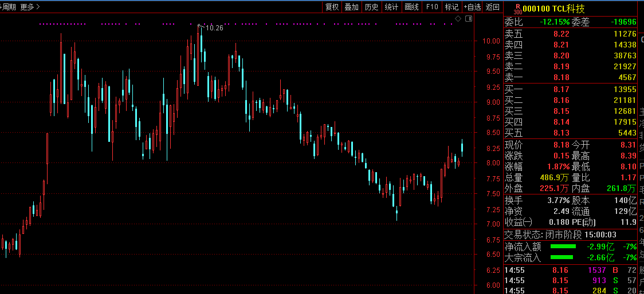Screen dimensions: 644x294
Task: Toggle the side panel layout icon
Action: pos(469,19)
